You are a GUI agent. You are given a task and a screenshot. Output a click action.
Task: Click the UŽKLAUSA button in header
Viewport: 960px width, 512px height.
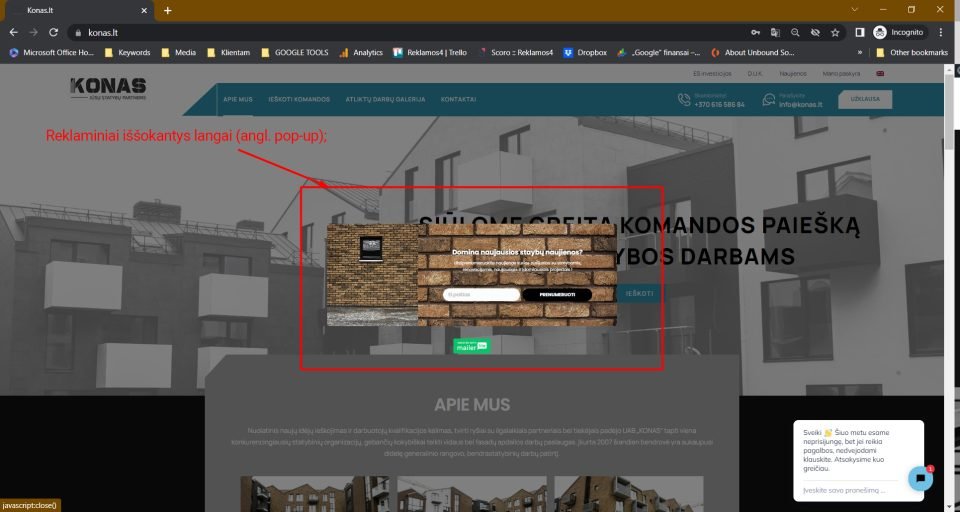click(865, 100)
